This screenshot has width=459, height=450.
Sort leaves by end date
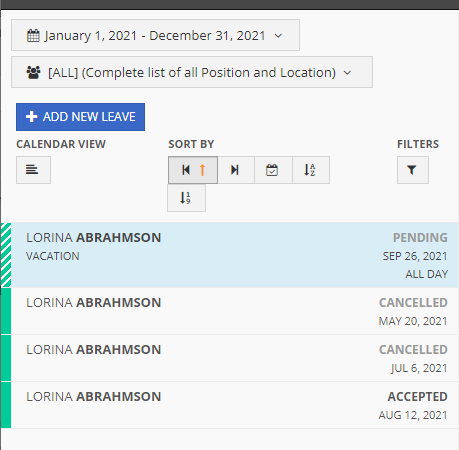pos(236,170)
